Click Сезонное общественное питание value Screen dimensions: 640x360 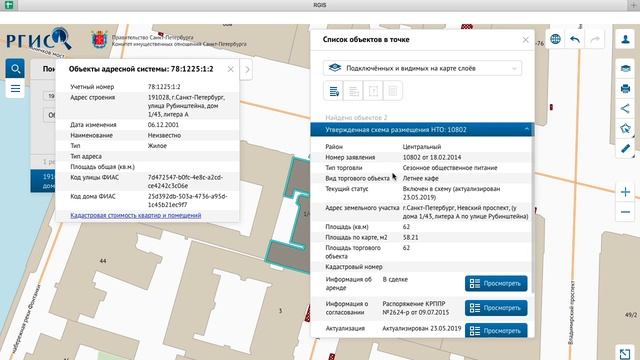[x=450, y=168]
